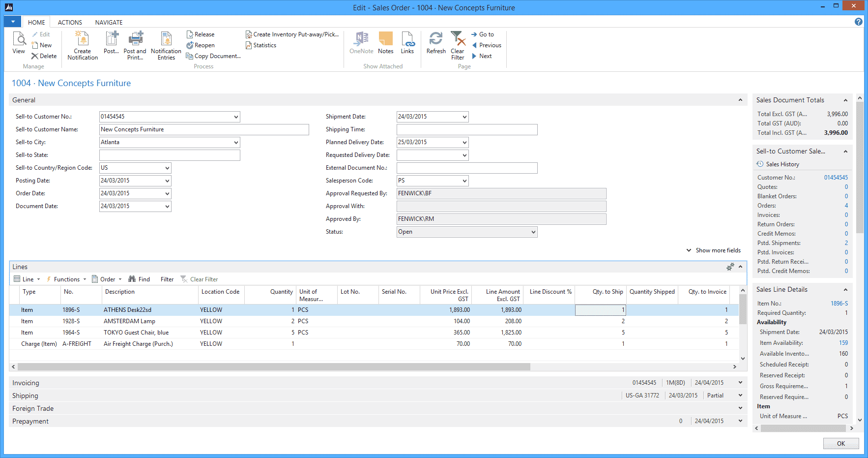The height and width of the screenshot is (458, 868).
Task: Open Status dropdown
Action: pos(533,232)
